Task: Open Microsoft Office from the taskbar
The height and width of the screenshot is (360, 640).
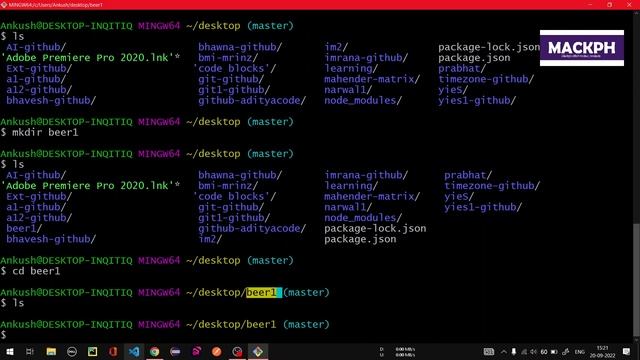Action: tap(113, 351)
